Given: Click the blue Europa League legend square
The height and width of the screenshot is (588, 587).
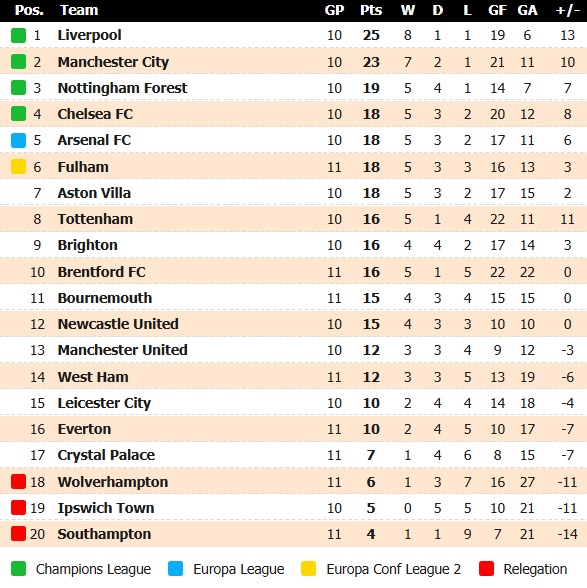Looking at the screenshot, I should 176,568.
